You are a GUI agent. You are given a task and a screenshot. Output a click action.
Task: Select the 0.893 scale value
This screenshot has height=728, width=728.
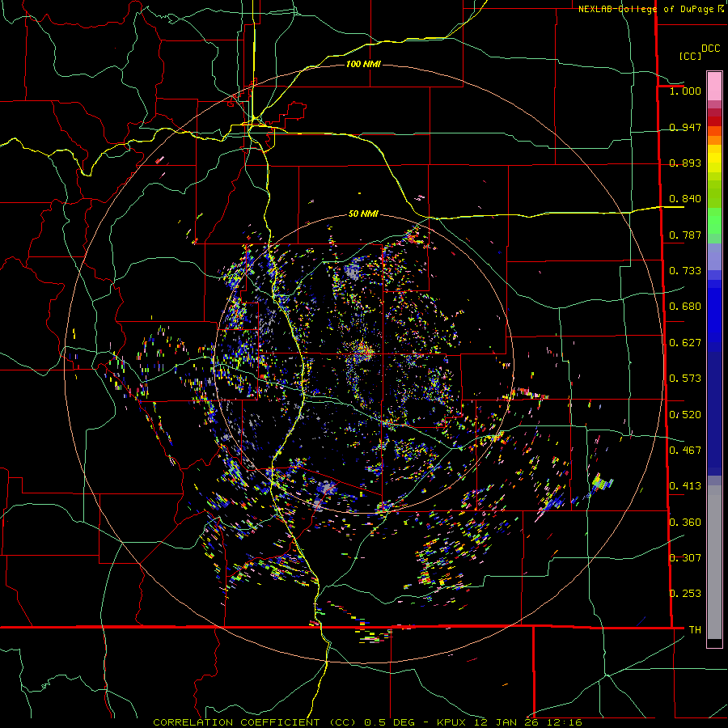coord(685,163)
